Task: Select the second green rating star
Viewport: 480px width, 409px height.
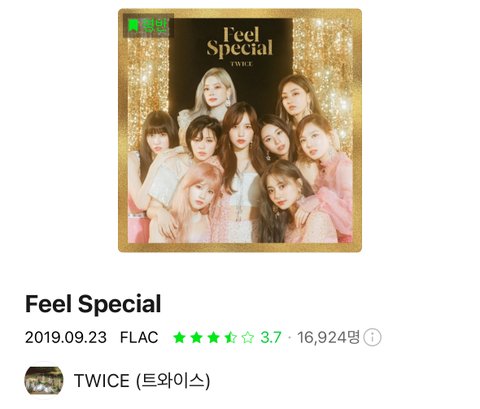Action: [x=196, y=337]
